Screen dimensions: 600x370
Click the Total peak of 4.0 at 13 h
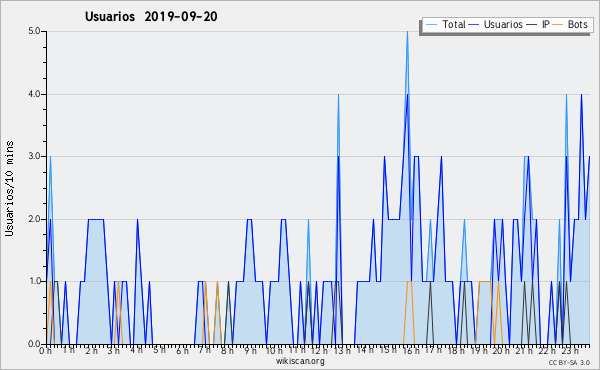[x=338, y=95]
